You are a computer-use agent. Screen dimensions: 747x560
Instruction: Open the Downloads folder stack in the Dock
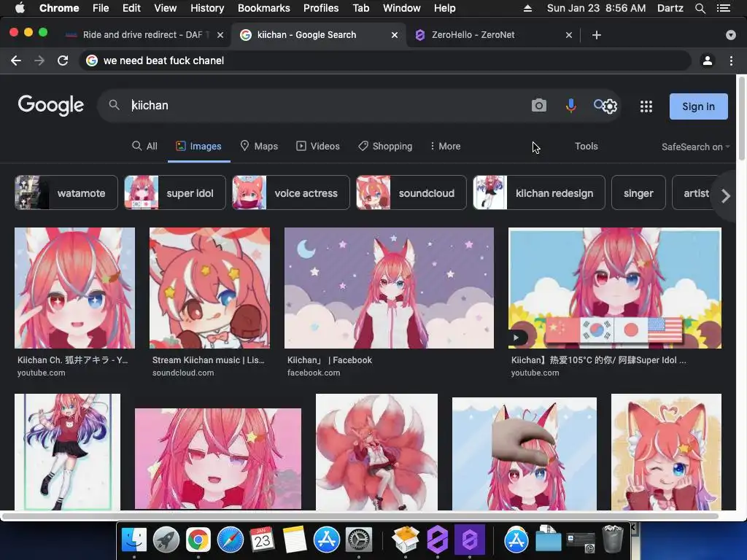coord(549,540)
